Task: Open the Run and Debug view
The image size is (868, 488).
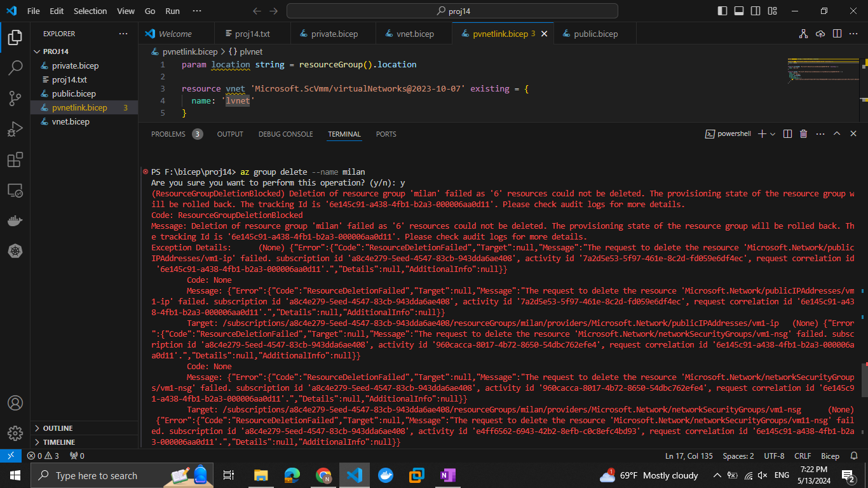Action: 15,129
